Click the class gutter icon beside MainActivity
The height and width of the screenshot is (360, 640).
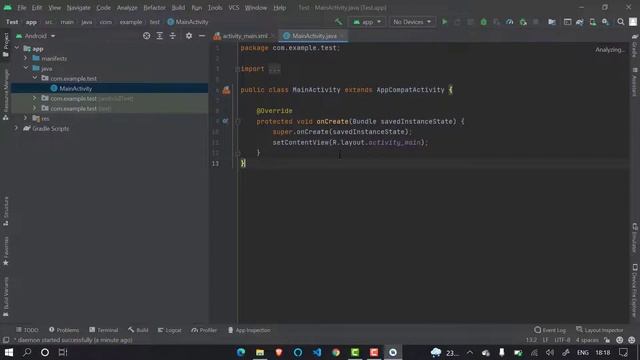(x=226, y=90)
